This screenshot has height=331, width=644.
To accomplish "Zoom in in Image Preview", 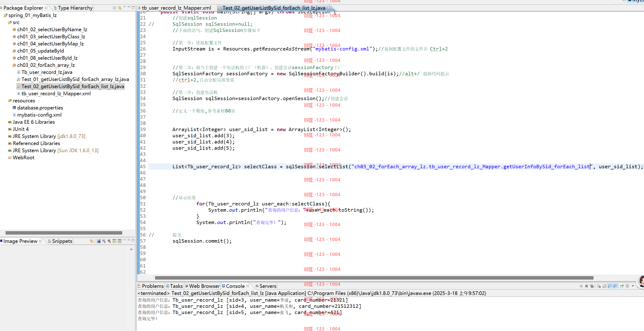I will pos(109,241).
